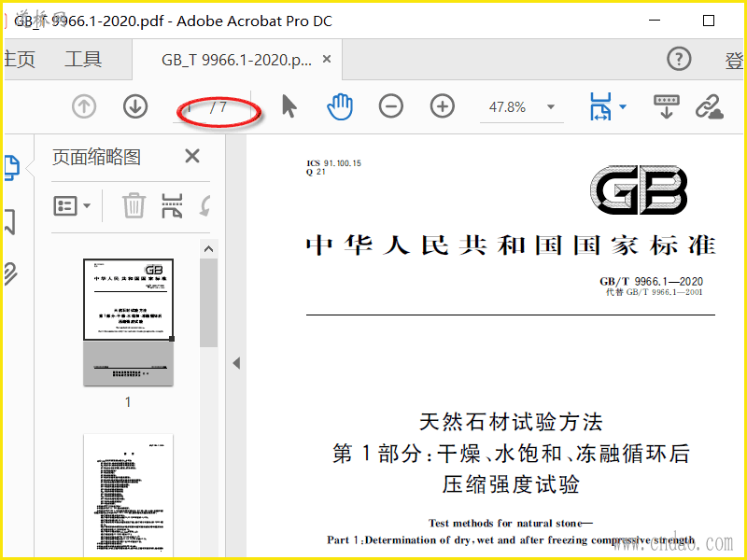This screenshot has height=560, width=747.
Task: Click the thumbnails panel scrollbar thumb
Action: pos(208,303)
